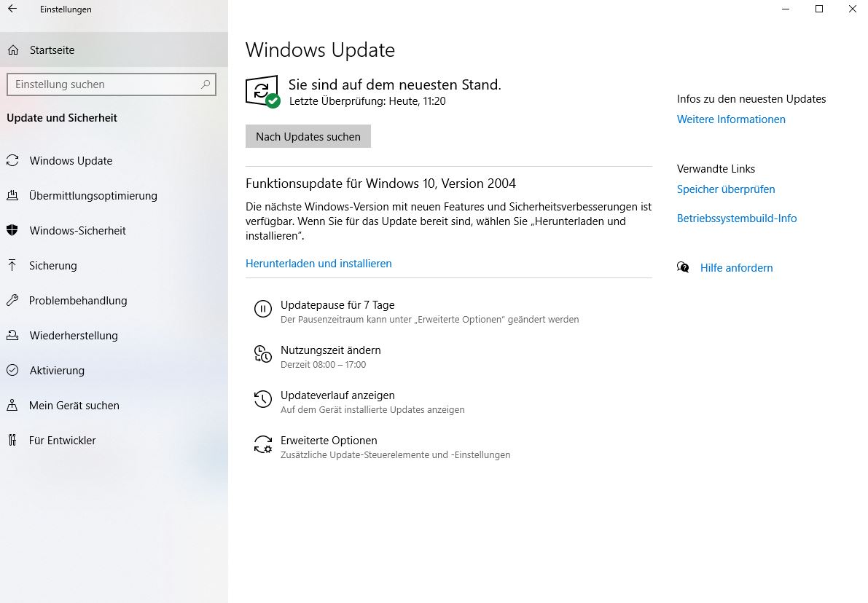
Task: Click 'Sie sind auf dem neuesten Stand.' text
Action: tap(395, 84)
